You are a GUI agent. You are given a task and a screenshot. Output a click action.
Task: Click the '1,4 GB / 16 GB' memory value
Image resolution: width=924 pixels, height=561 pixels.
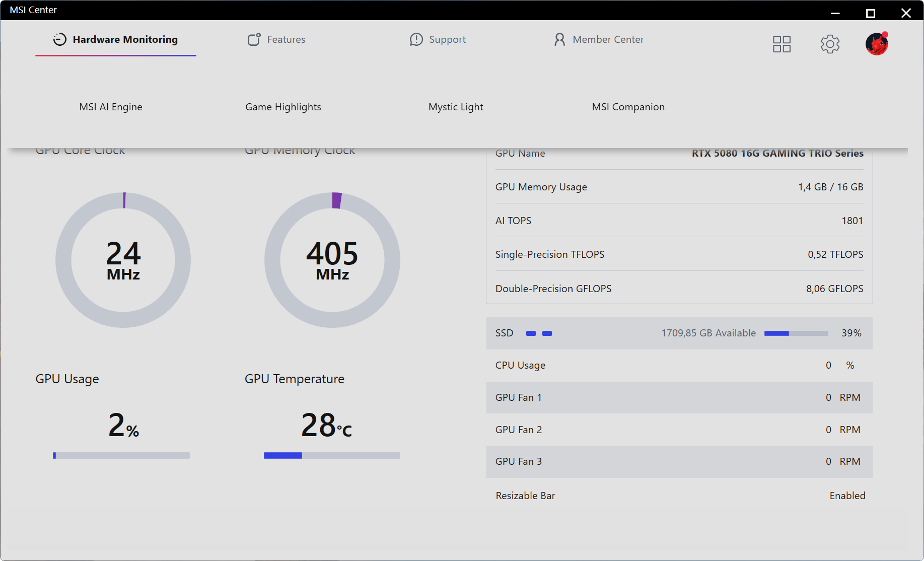coord(830,187)
